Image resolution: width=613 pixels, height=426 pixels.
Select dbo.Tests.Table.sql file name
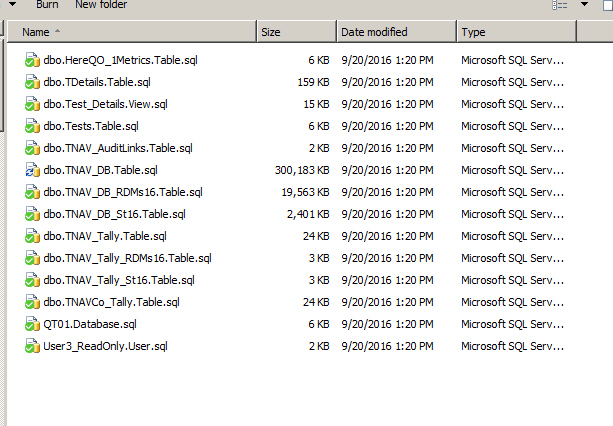[91, 126]
